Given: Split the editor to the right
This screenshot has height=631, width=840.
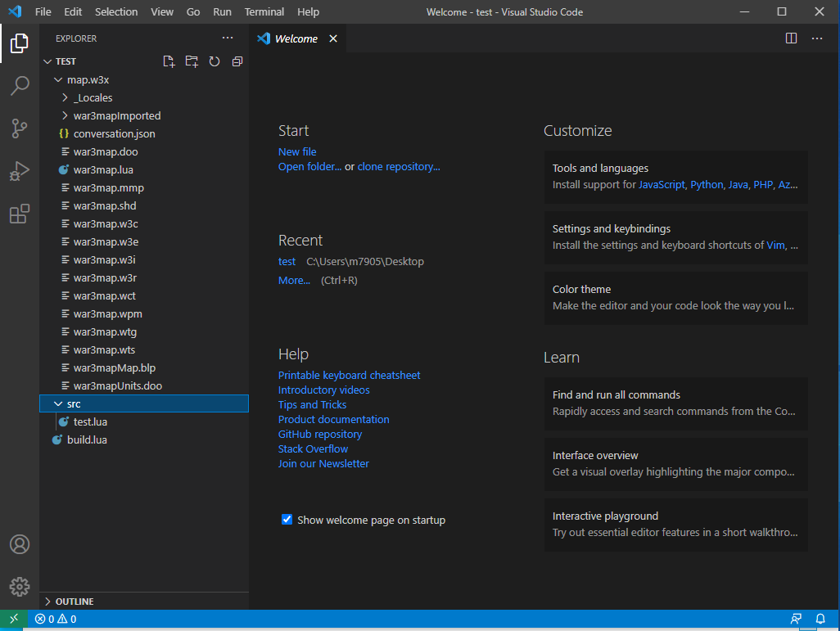Looking at the screenshot, I should coord(791,38).
